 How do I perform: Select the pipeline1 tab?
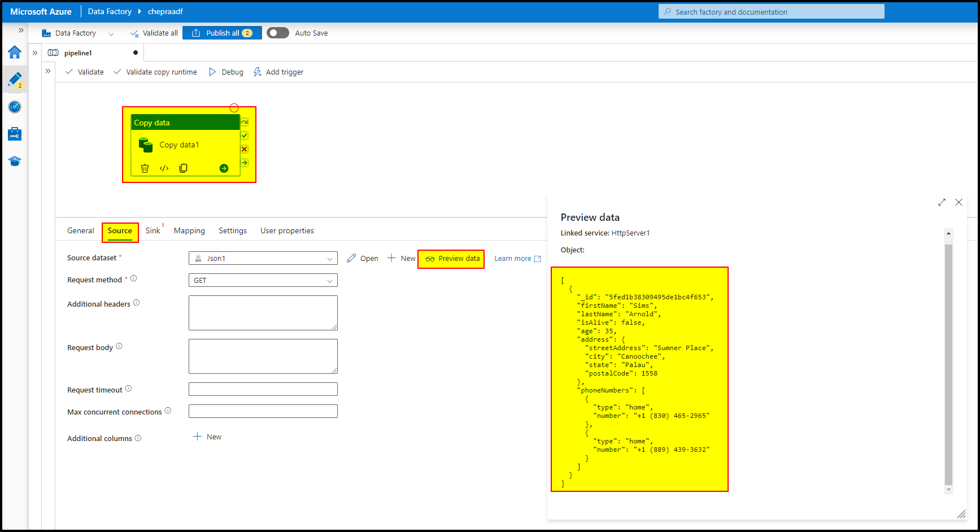pyautogui.click(x=78, y=53)
